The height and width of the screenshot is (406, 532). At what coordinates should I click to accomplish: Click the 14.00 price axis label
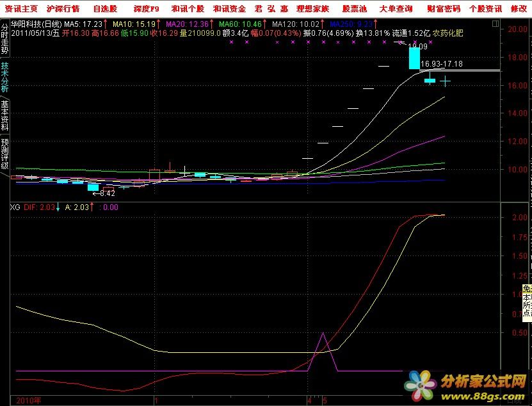tap(518, 113)
